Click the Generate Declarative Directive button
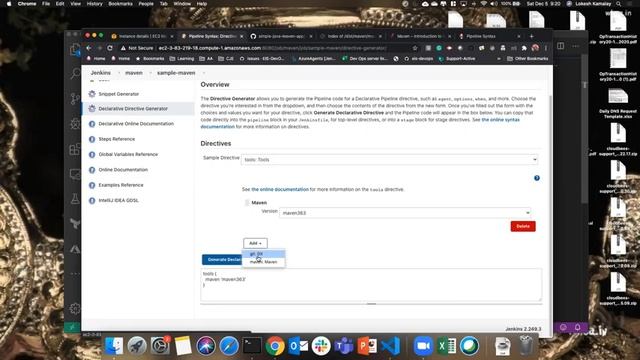This screenshot has width=640, height=360. (x=222, y=260)
